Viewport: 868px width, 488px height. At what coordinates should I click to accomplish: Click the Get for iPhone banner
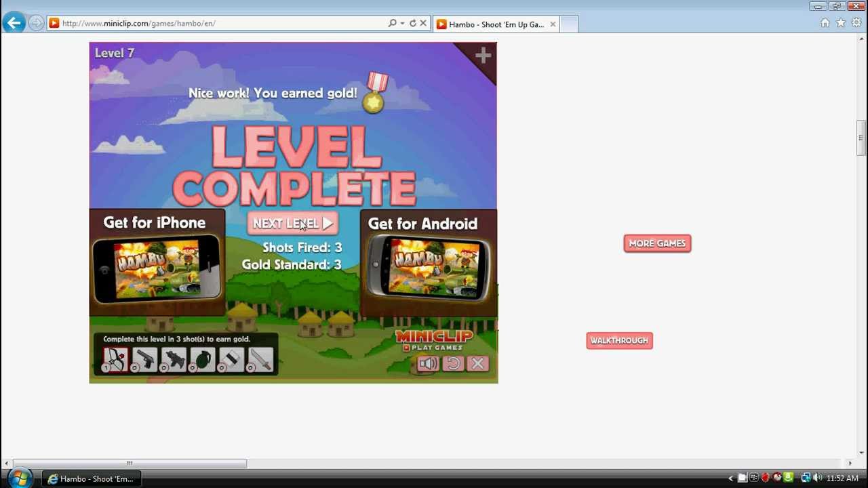click(157, 263)
